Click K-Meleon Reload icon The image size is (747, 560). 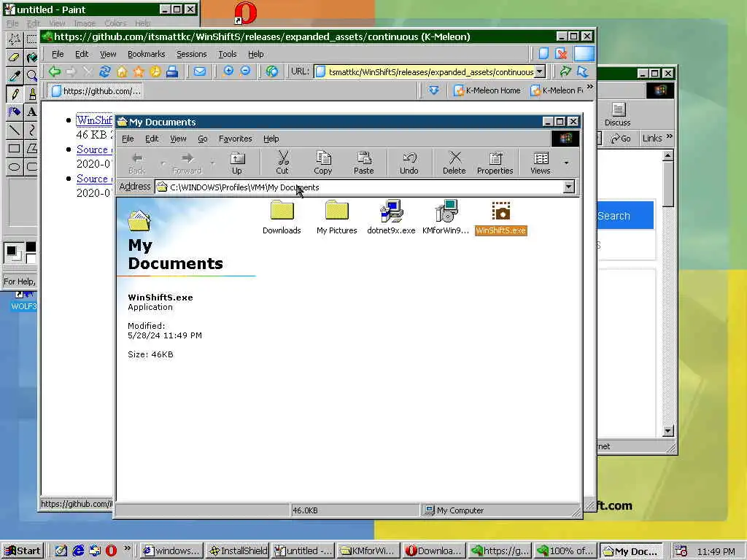pos(105,72)
